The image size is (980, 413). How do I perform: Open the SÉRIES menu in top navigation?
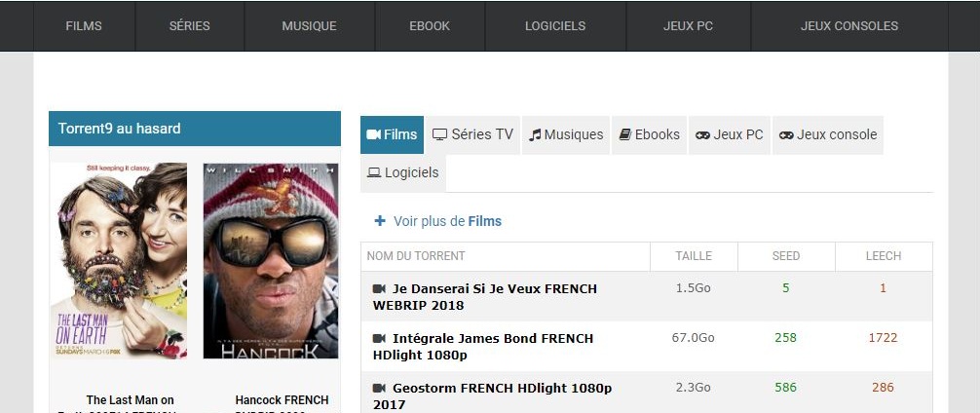coord(189,26)
